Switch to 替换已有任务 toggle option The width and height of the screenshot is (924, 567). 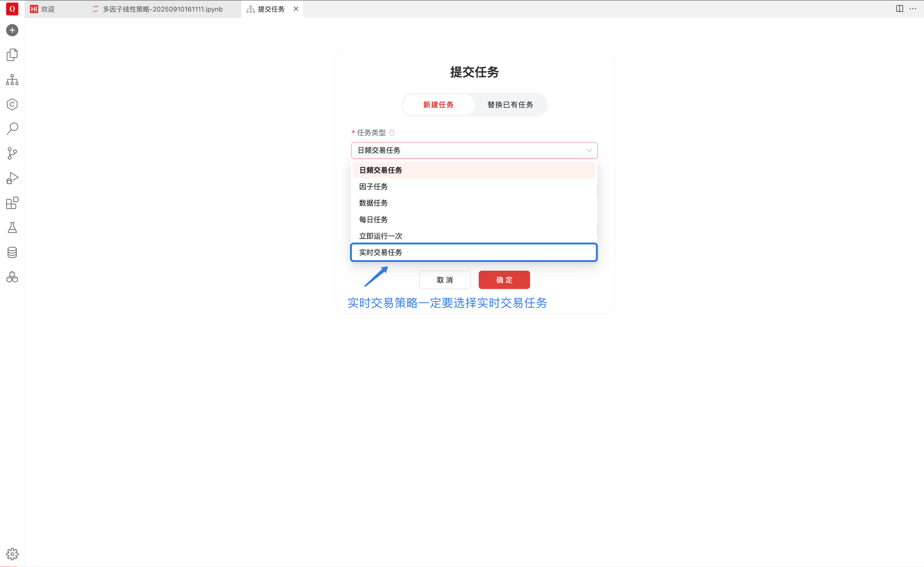[x=510, y=105]
